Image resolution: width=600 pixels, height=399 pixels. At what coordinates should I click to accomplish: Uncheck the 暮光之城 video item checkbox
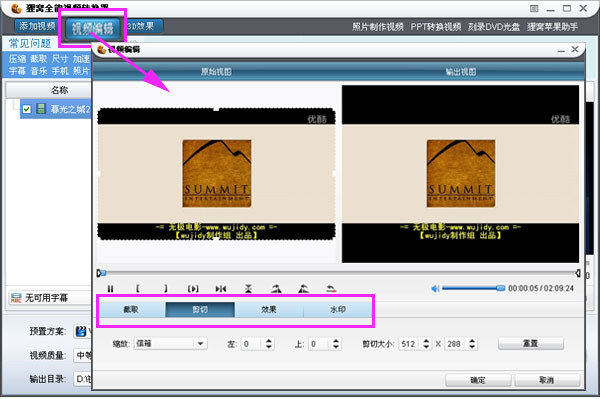point(26,109)
